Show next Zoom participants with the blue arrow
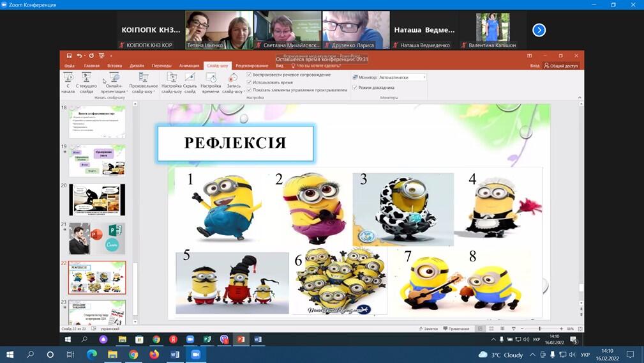Viewport: 644px width, 363px height. (x=539, y=30)
